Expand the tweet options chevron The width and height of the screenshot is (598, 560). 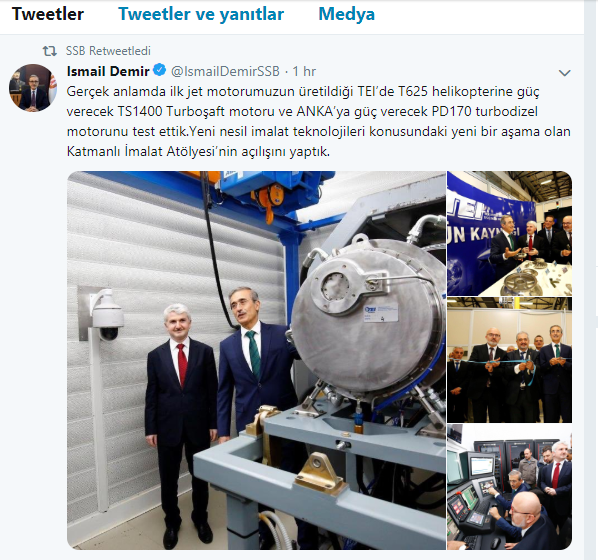click(x=564, y=72)
